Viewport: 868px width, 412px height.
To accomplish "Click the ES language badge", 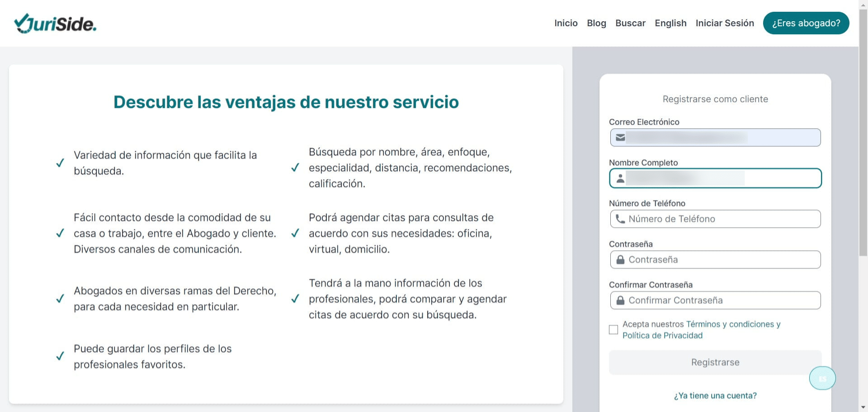I will pyautogui.click(x=822, y=378).
